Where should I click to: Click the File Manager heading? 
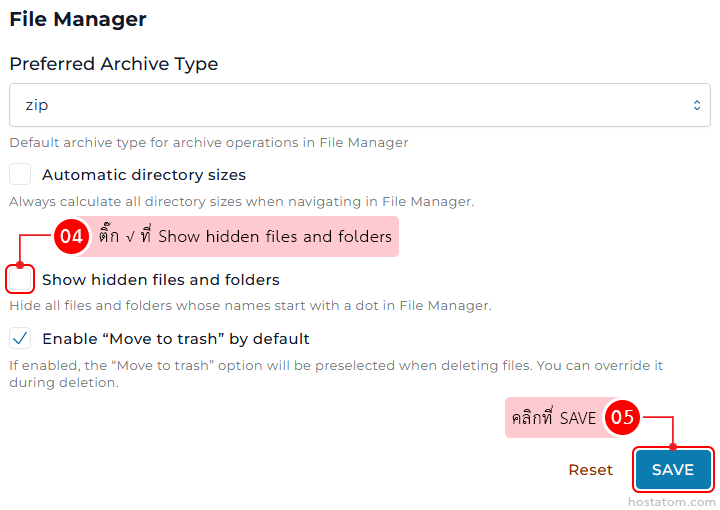pyautogui.click(x=78, y=19)
